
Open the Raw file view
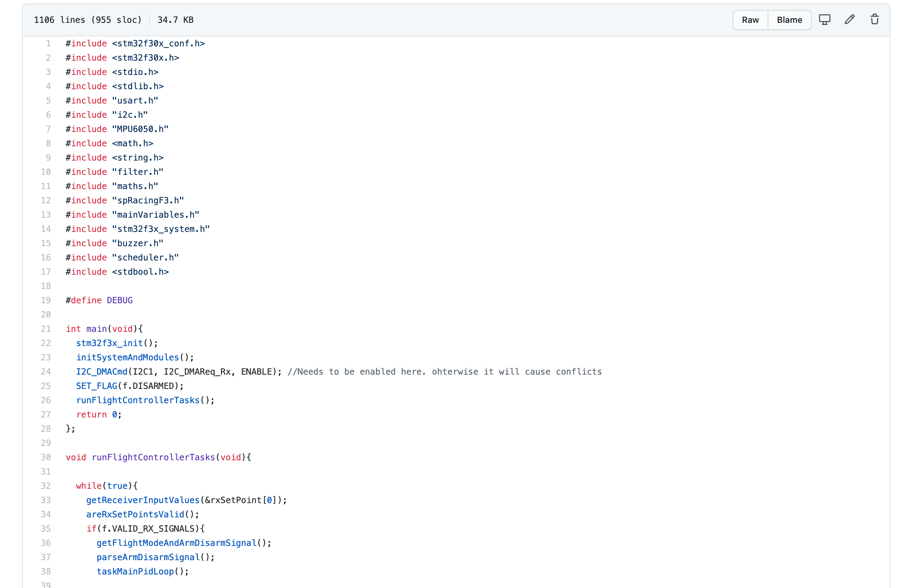coord(750,20)
